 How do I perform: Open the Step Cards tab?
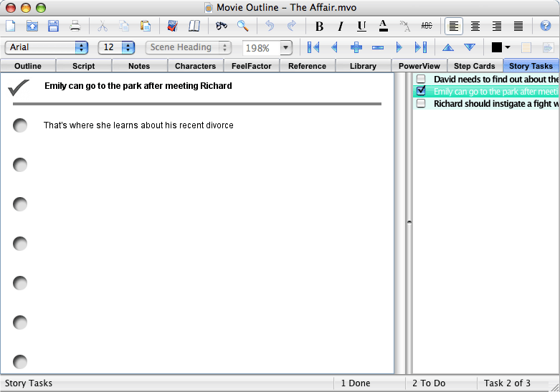(x=475, y=66)
